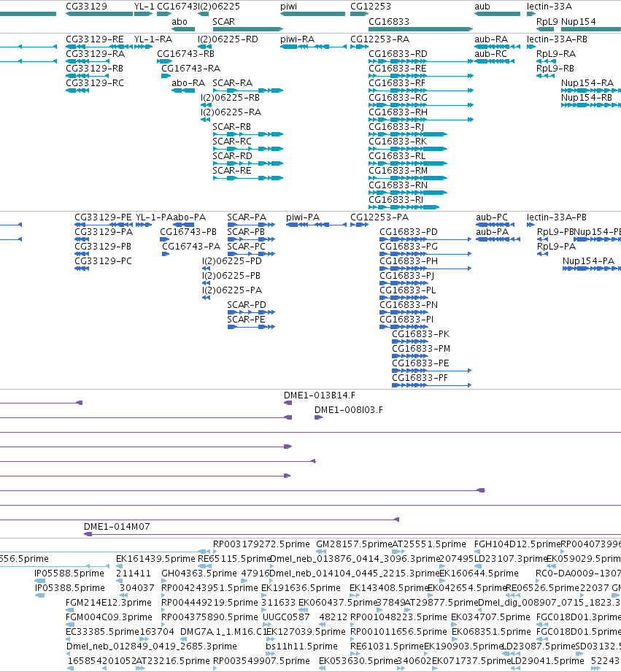Screen dimensions: 621x672
Task: Select EST GH04363.5prime label
Action: [199, 573]
